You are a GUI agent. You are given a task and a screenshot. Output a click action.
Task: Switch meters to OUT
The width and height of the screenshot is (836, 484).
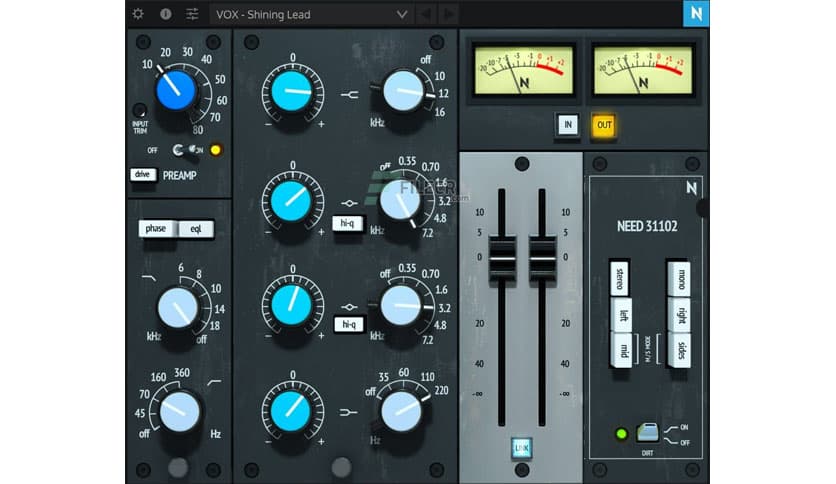604,125
